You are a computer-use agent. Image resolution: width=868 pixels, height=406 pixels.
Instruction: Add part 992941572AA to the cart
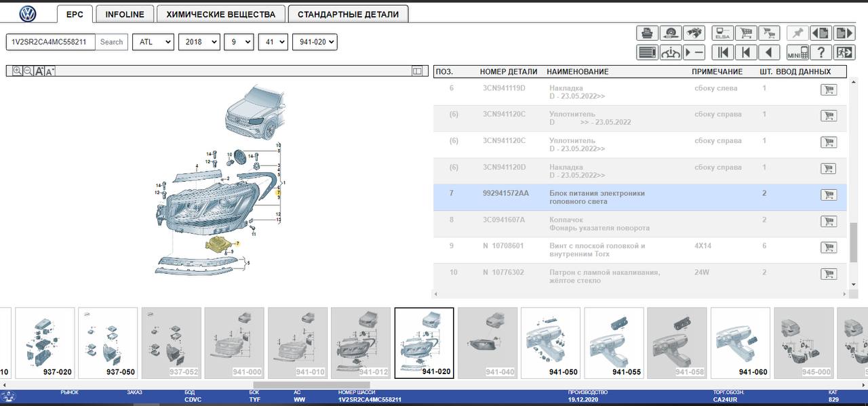(828, 195)
